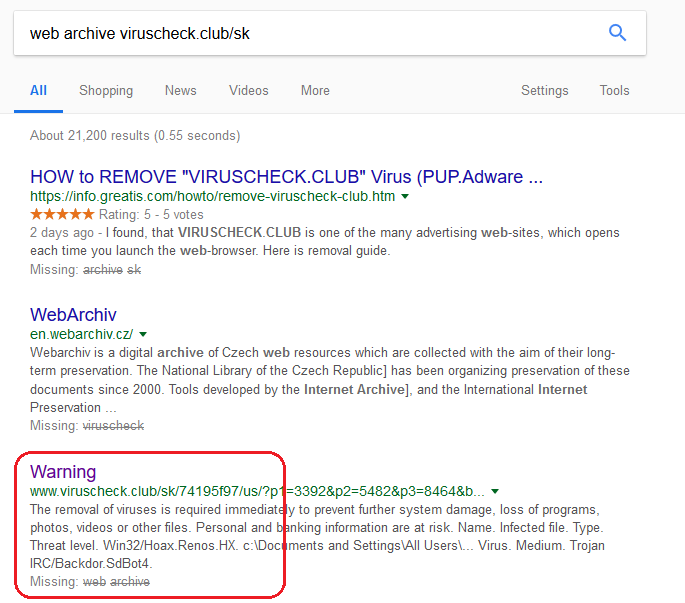The image size is (685, 603).
Task: Click the blue search magnifier icon
Action: pyautogui.click(x=617, y=33)
